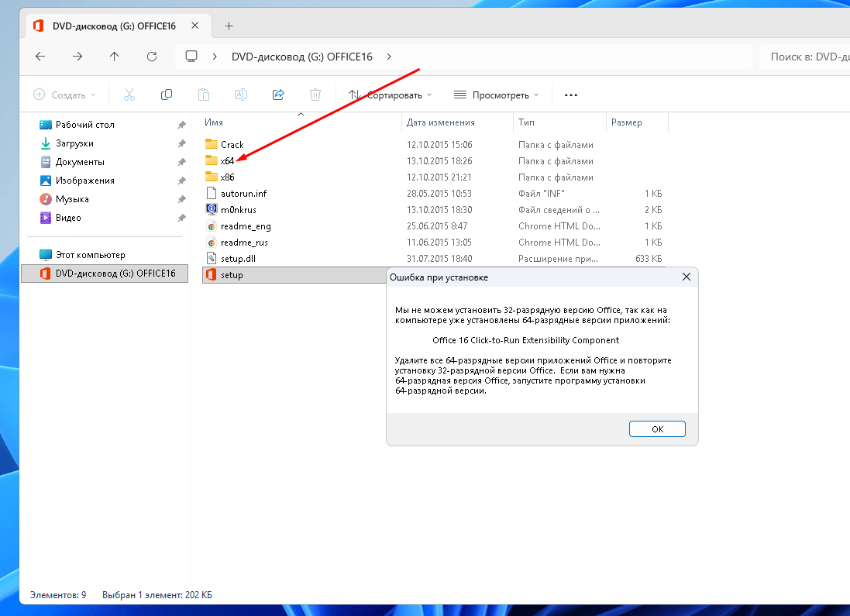The height and width of the screenshot is (616, 850).
Task: Click the Copy icon in toolbar
Action: 167,95
